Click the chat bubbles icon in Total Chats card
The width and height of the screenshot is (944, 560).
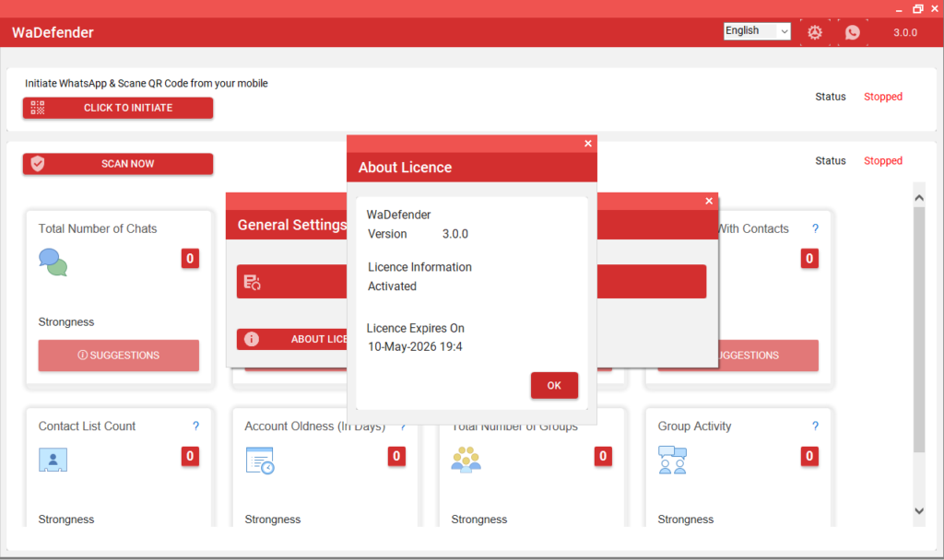[x=53, y=262]
